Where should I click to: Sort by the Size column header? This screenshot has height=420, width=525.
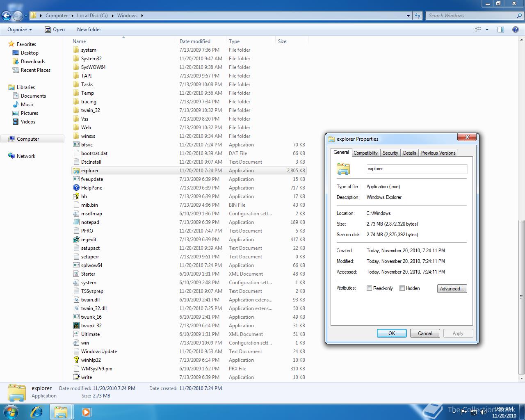(x=292, y=41)
